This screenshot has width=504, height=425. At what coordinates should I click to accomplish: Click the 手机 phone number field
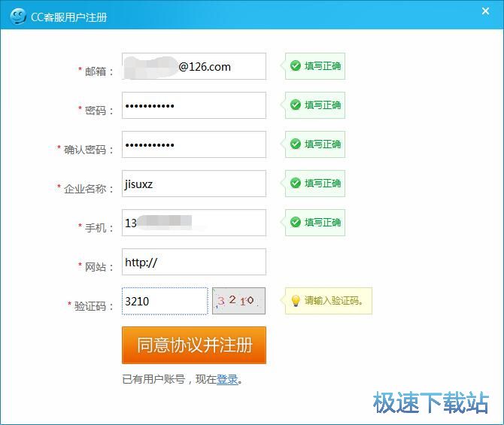point(194,223)
